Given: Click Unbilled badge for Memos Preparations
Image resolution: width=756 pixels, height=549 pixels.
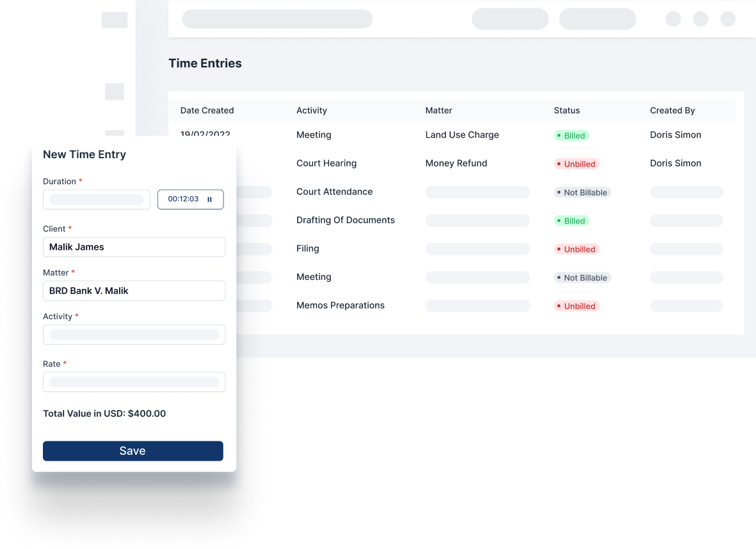Looking at the screenshot, I should click(x=577, y=306).
